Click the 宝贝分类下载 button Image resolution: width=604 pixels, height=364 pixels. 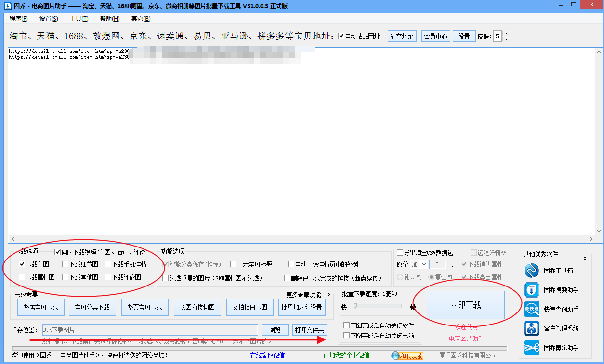(92, 307)
